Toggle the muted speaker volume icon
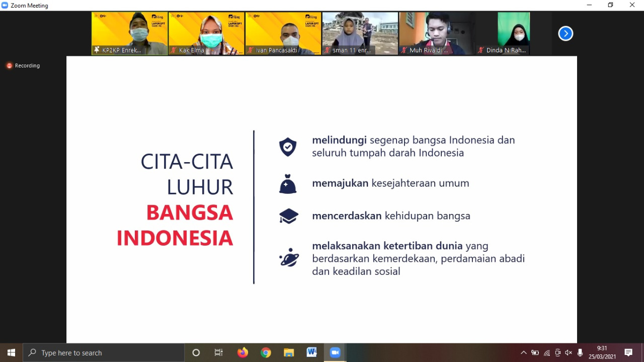The image size is (644, 362). coord(569,353)
